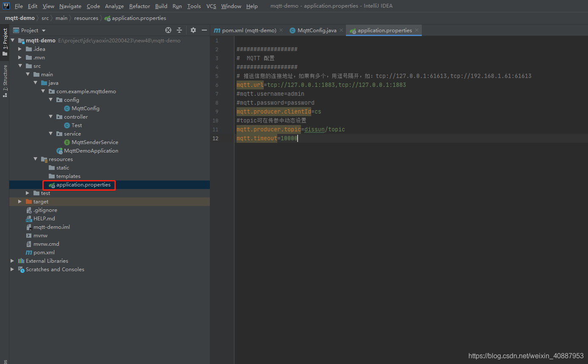The image size is (588, 364).
Task: Select application.properties in project tree
Action: (x=83, y=185)
